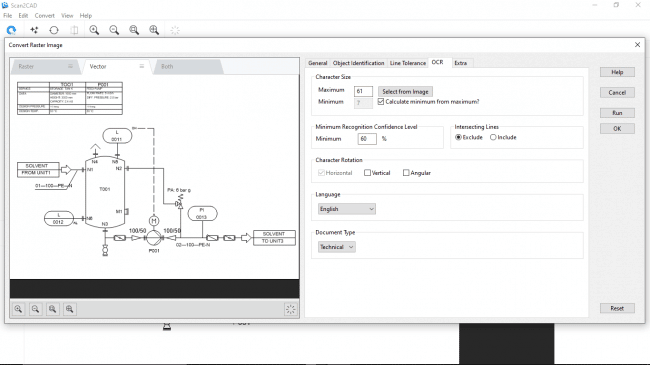Screen dimensions: 650x365
Task: Select Exclude intersecting lines option
Action: pos(458,137)
